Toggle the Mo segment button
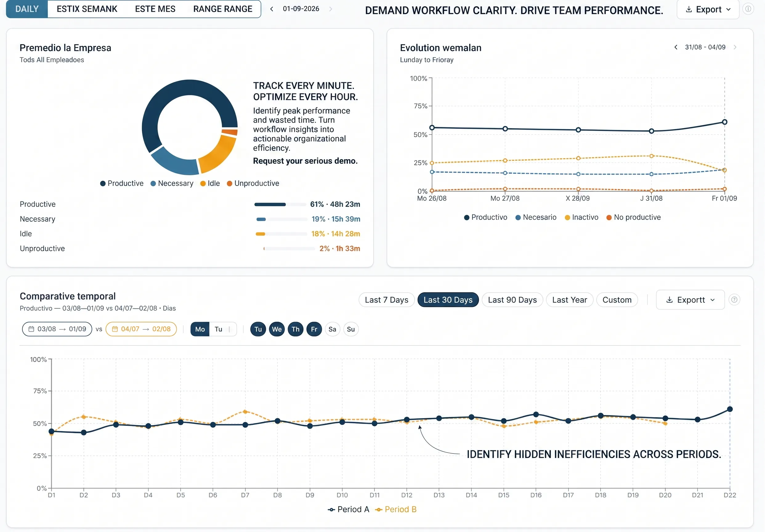This screenshot has width=765, height=532. [200, 329]
